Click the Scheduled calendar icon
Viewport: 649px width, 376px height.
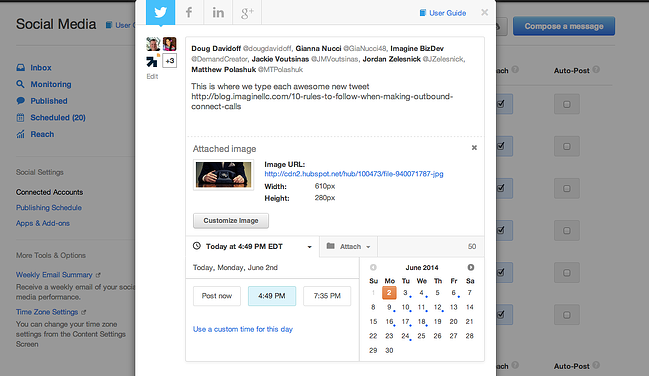click(x=20, y=118)
